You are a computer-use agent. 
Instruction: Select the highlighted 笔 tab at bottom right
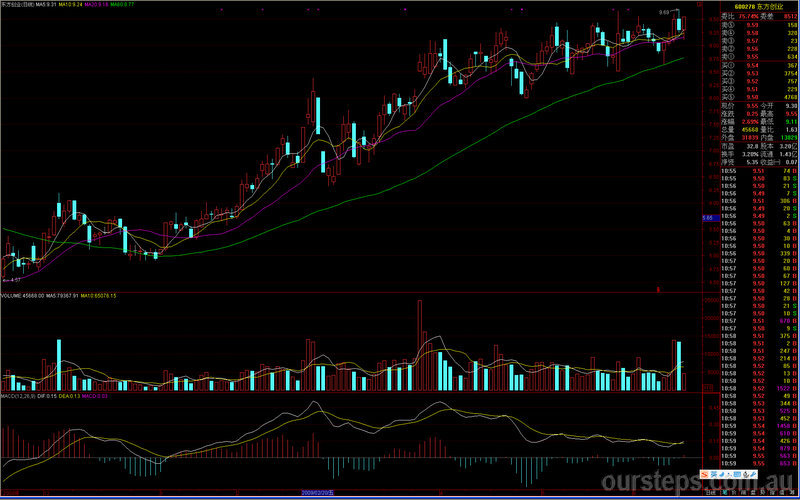coord(725,493)
